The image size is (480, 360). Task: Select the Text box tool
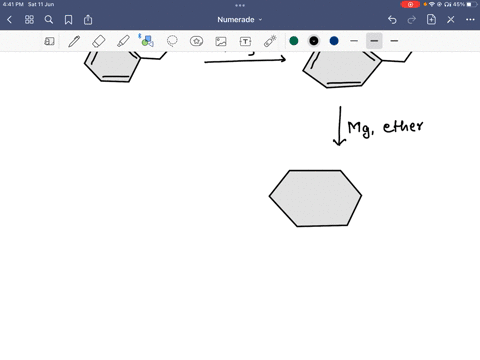coord(245,41)
